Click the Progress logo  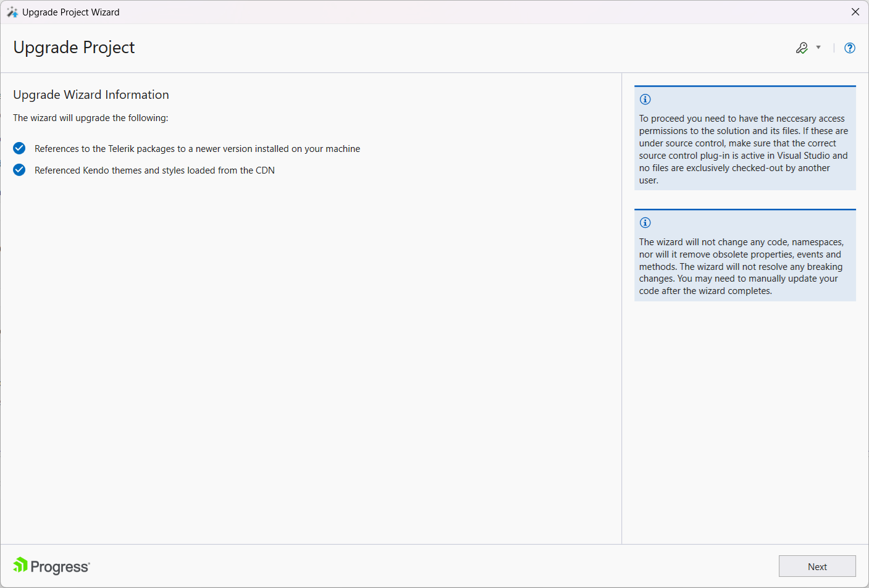[x=52, y=566]
